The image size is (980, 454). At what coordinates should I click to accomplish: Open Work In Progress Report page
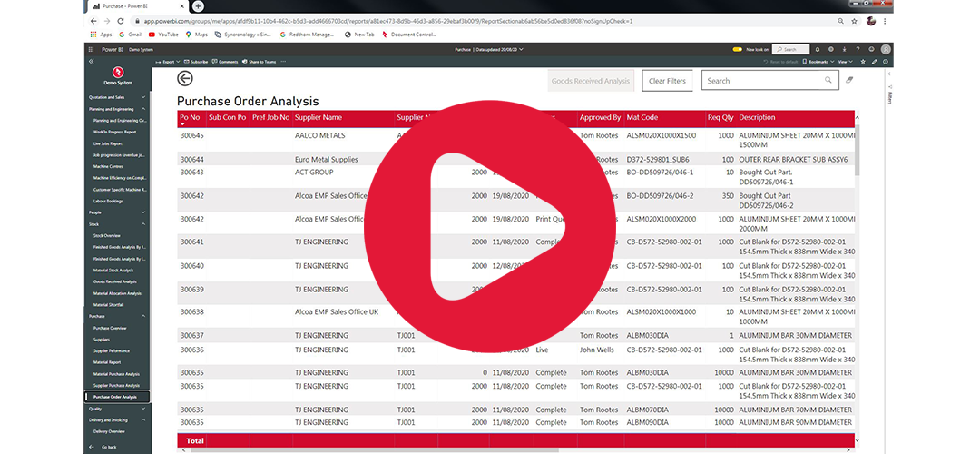[x=115, y=132]
